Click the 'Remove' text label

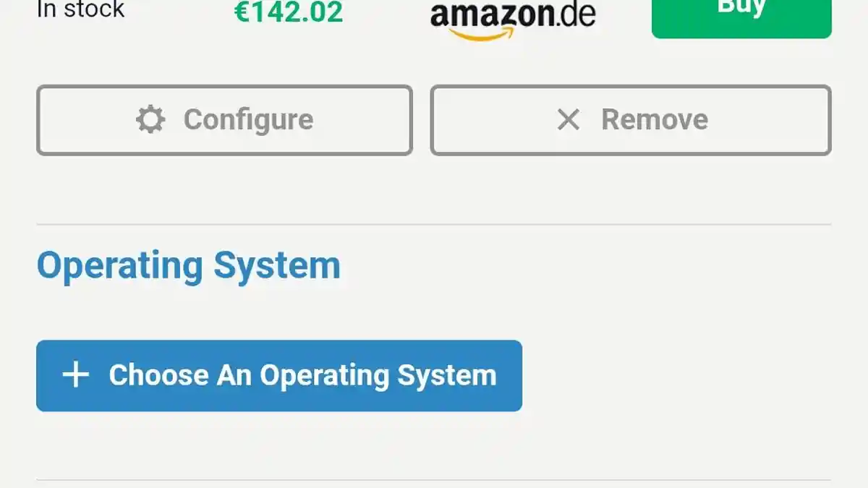tap(655, 119)
